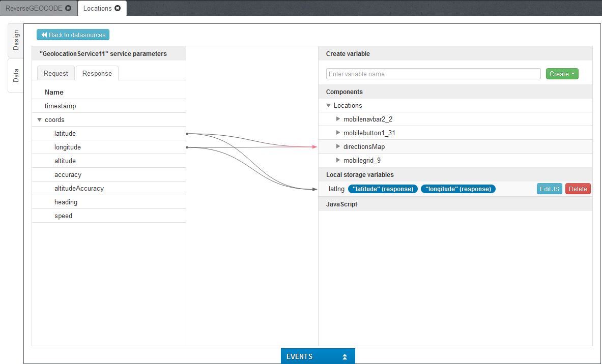
Task: Open the Design side tab
Action: pos(16,40)
